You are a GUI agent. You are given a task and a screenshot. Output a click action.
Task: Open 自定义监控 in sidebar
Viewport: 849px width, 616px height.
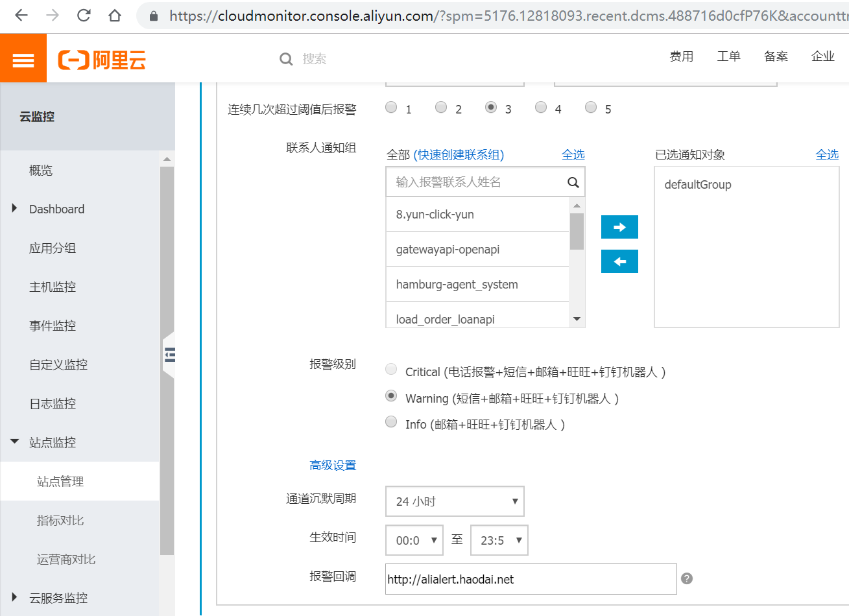point(58,364)
